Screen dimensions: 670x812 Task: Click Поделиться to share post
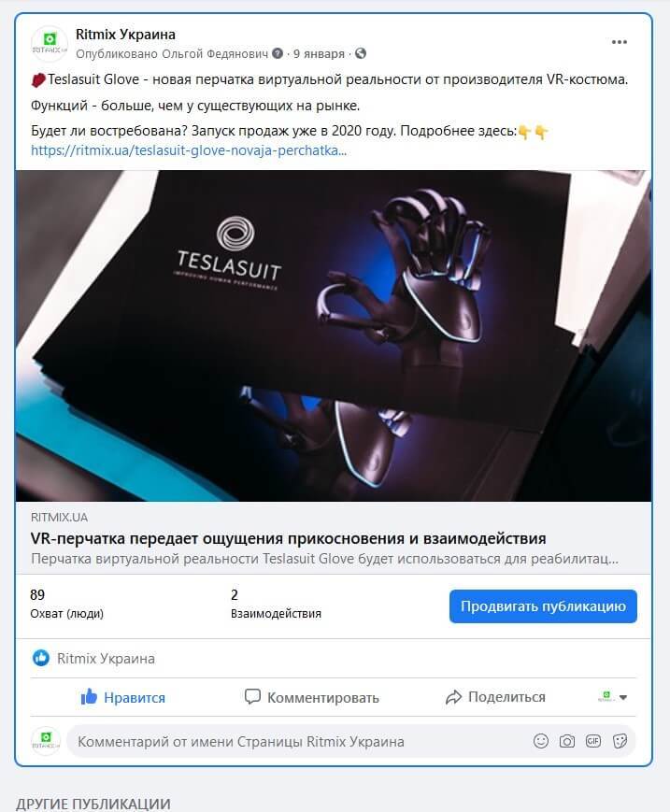(495, 697)
